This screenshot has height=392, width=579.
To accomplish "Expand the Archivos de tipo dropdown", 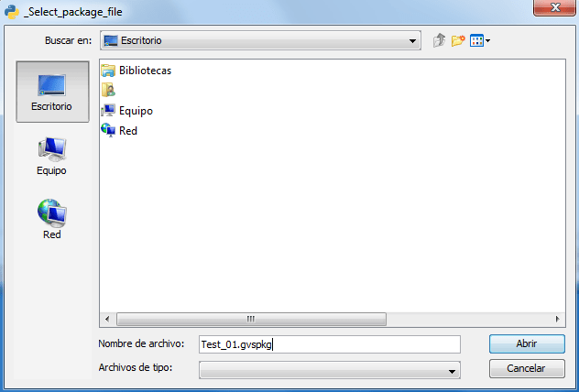I will click(x=452, y=371).
